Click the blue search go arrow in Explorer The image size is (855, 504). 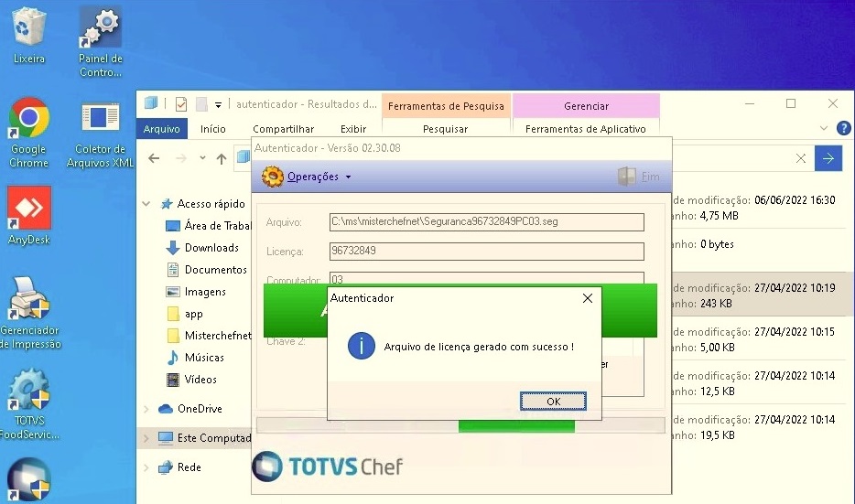(828, 158)
